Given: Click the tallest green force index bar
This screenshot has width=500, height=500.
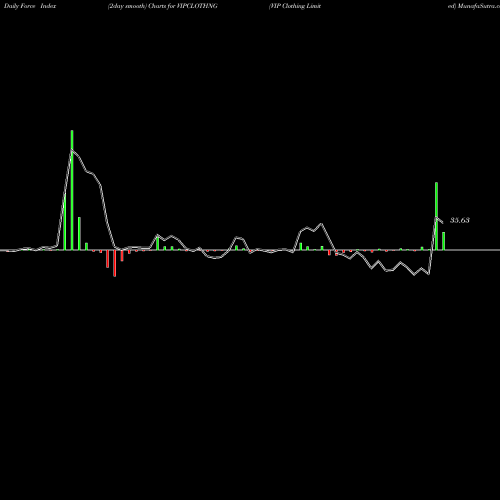Looking at the screenshot, I should [x=72, y=190].
